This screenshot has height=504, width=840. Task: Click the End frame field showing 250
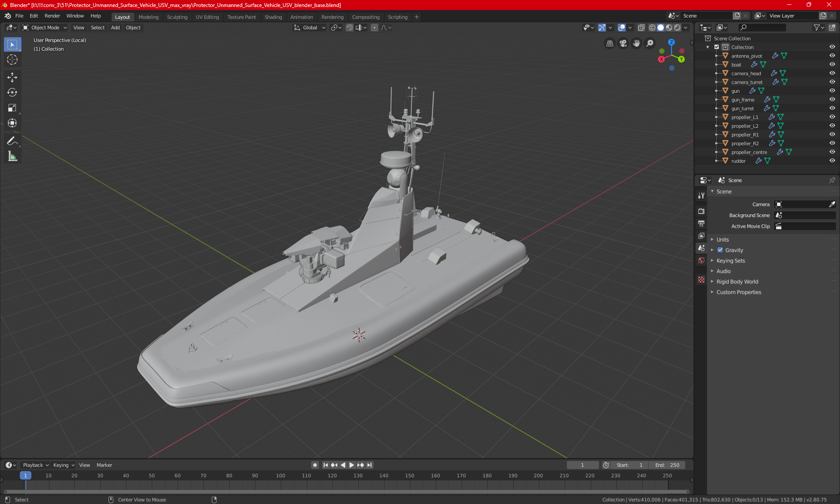pos(667,465)
